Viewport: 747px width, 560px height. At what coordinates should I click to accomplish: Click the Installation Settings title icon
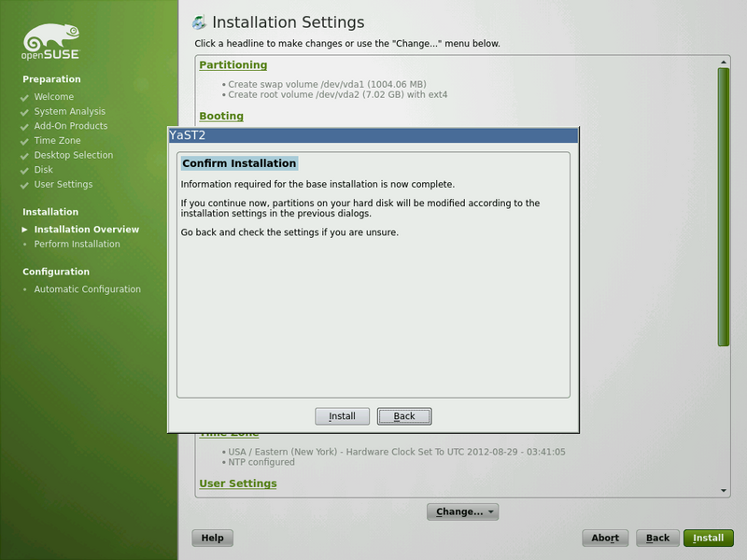click(199, 22)
